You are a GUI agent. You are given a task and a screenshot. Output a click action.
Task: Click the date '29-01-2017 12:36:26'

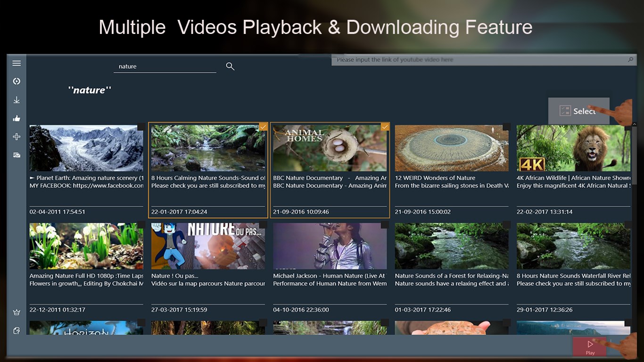(x=545, y=310)
